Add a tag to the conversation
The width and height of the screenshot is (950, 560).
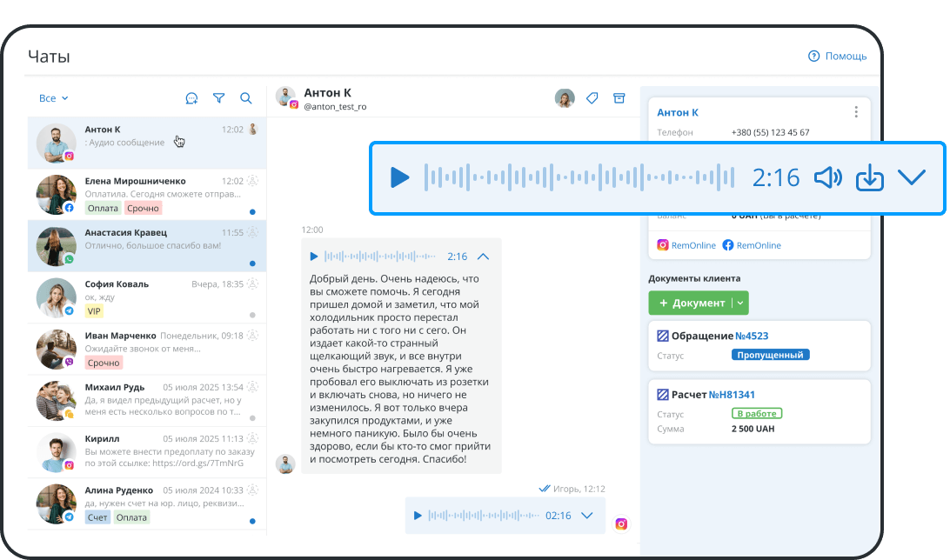click(592, 98)
